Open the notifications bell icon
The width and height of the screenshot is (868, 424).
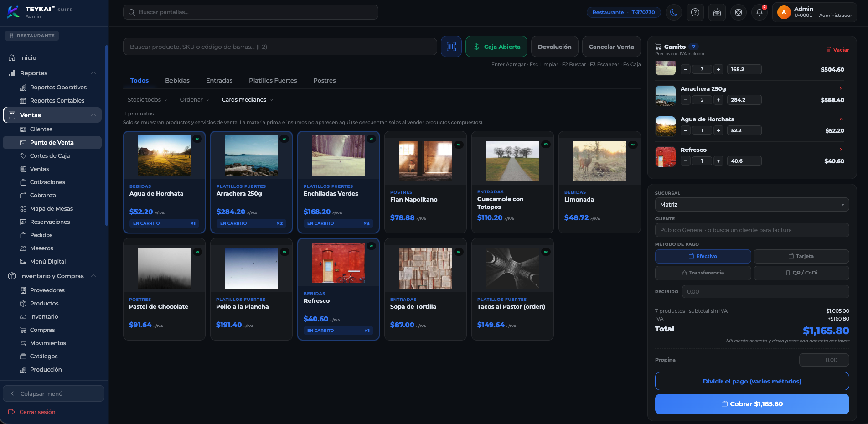[759, 12]
